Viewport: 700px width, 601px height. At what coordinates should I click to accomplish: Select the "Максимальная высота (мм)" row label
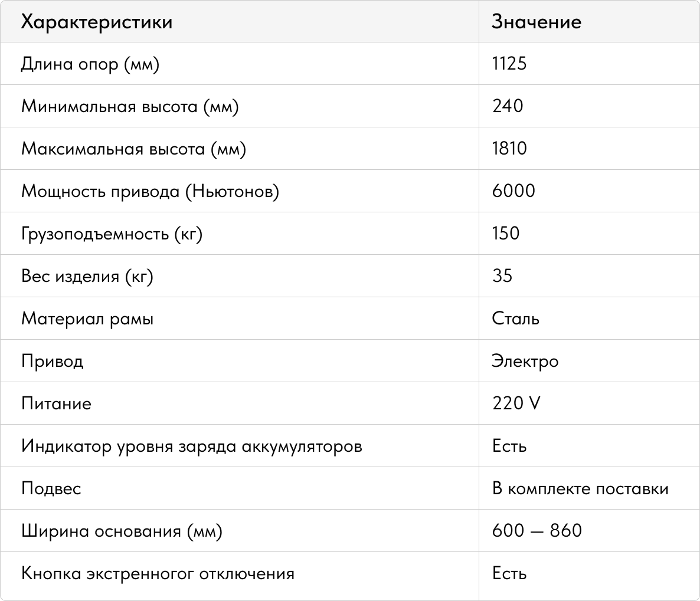(133, 149)
